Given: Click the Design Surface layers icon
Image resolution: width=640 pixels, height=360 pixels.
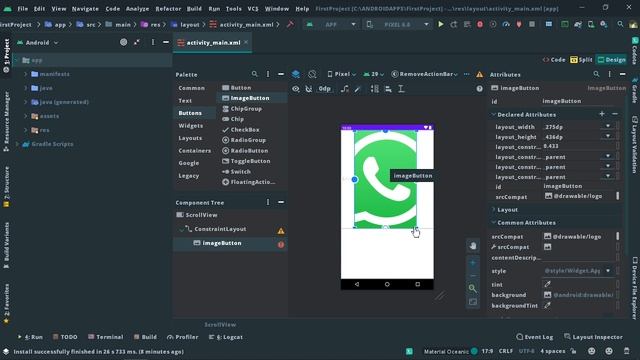Looking at the screenshot, I should (296, 74).
